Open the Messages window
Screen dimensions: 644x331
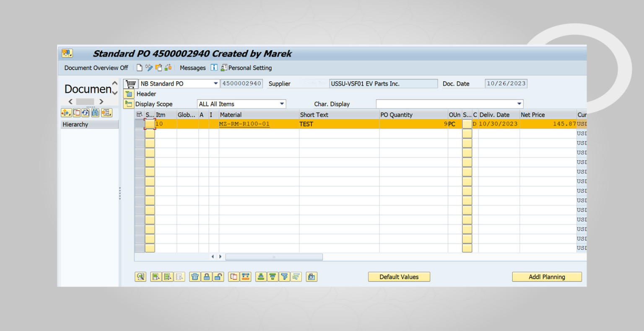(192, 67)
